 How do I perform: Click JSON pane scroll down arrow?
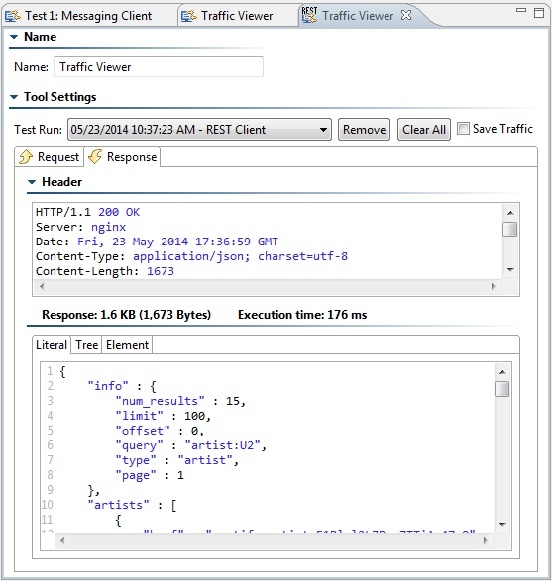tap(502, 524)
